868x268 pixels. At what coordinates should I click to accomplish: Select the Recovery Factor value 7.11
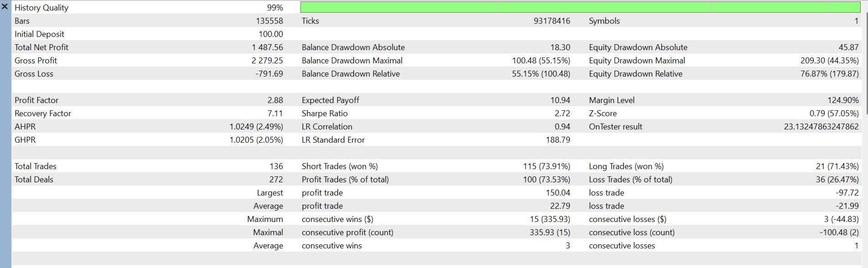[275, 113]
